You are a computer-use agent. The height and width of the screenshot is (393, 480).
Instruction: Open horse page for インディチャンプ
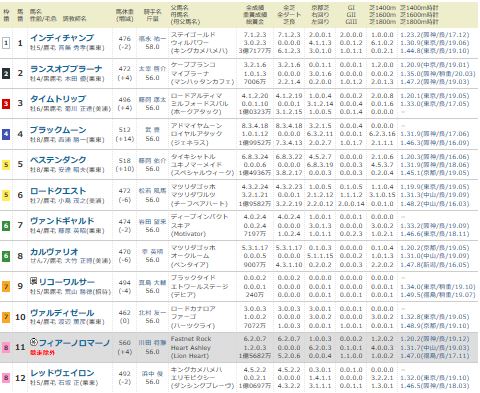pos(62,38)
